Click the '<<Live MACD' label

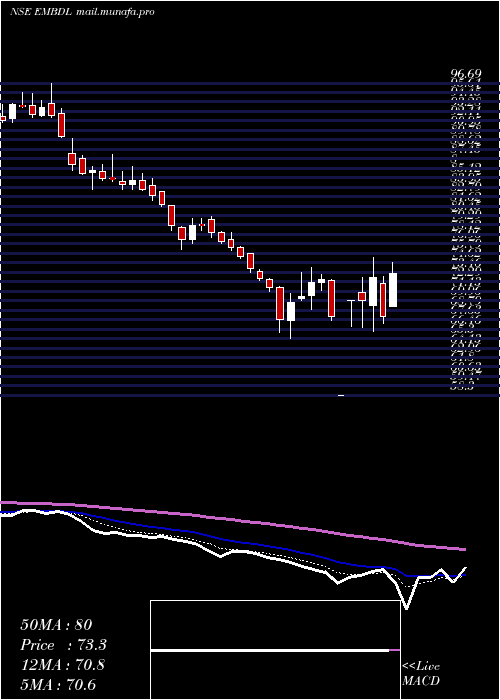click(x=421, y=674)
